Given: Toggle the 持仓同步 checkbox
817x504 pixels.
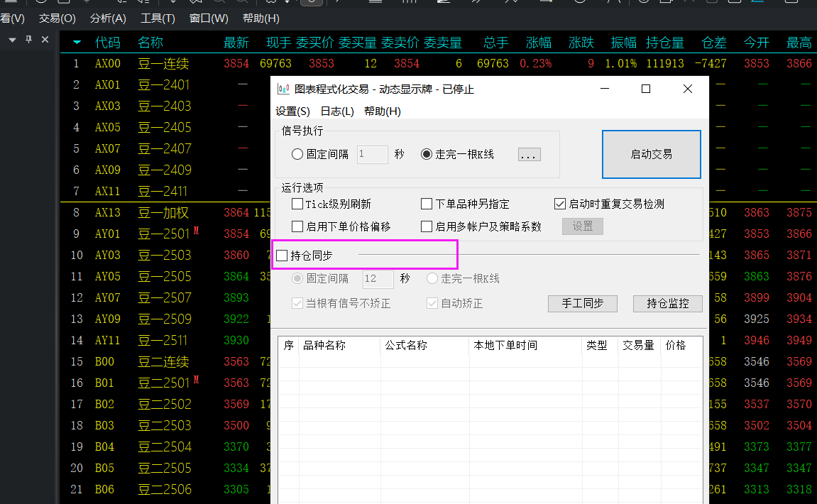Looking at the screenshot, I should (x=283, y=256).
